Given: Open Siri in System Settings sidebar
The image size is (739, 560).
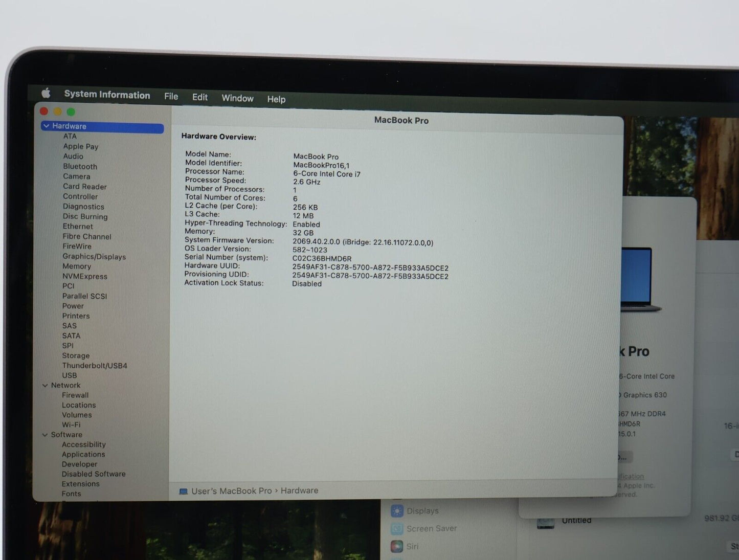Looking at the screenshot, I should [412, 546].
